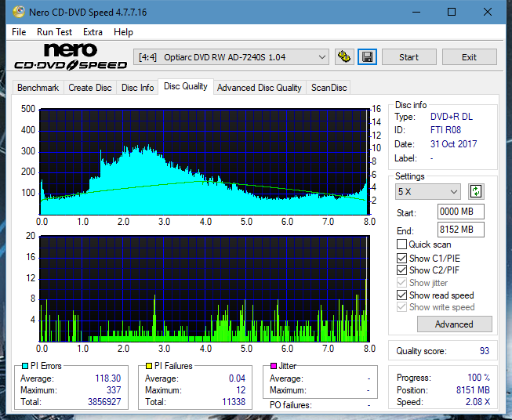
Task: Switch to Advanced Disc Quality tab
Action: pos(260,88)
